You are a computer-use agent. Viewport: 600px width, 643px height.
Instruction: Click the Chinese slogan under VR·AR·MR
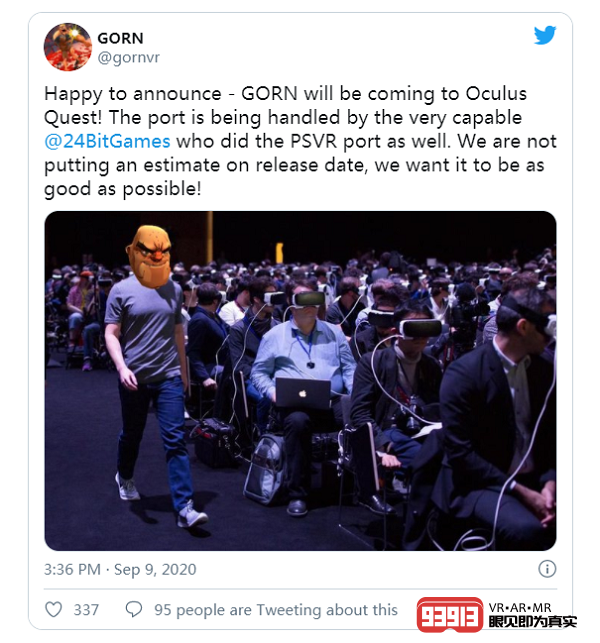click(532, 622)
